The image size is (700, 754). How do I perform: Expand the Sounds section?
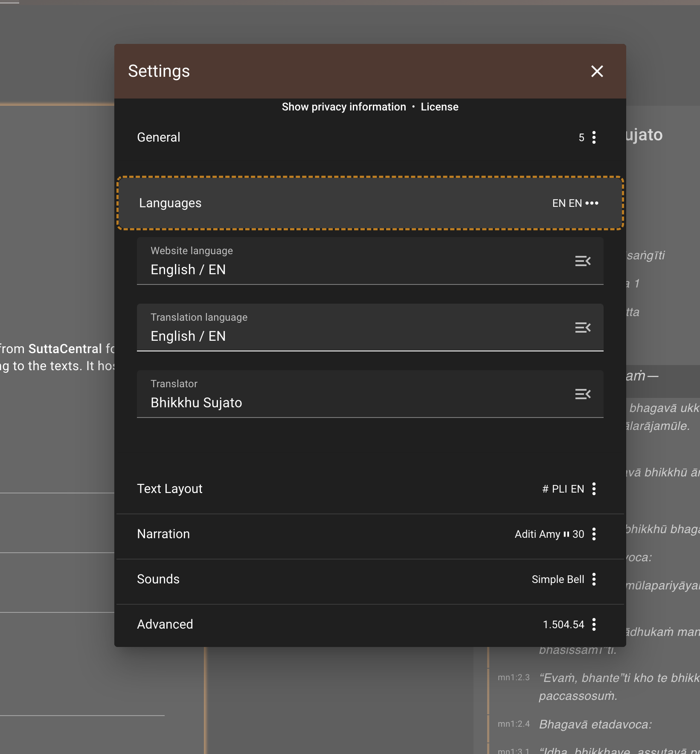tap(370, 579)
